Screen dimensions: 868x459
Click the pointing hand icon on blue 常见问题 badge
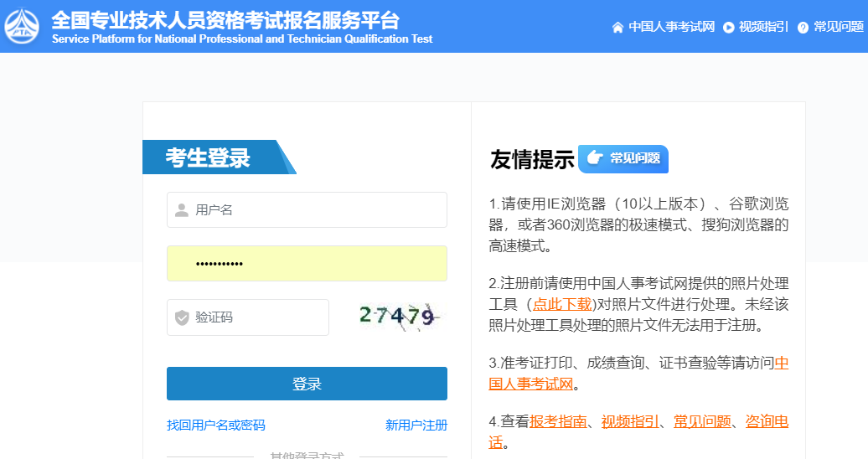pos(594,157)
